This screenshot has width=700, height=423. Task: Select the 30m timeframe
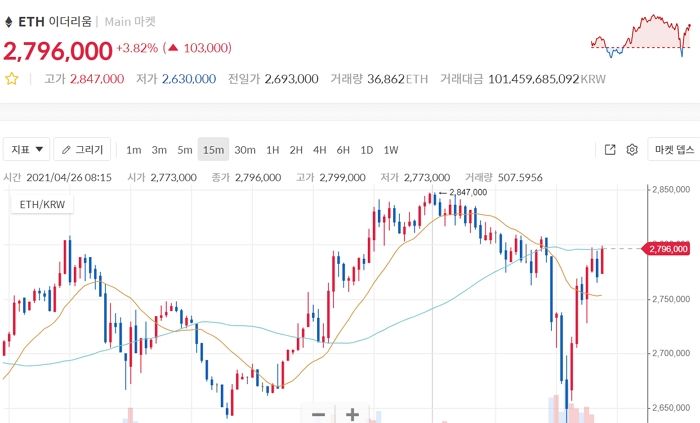(x=245, y=150)
